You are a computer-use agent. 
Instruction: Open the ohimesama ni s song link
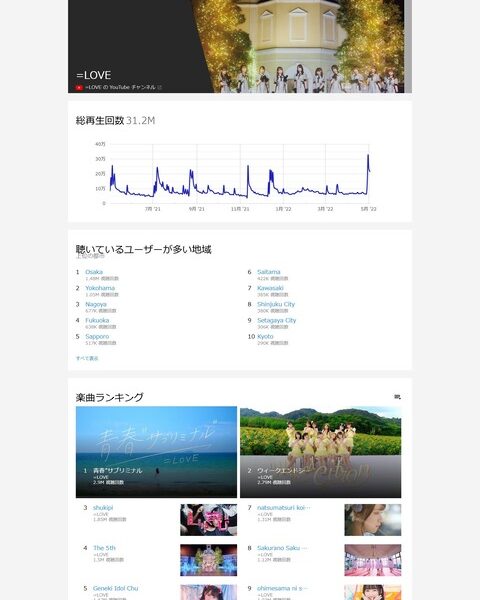(282, 588)
